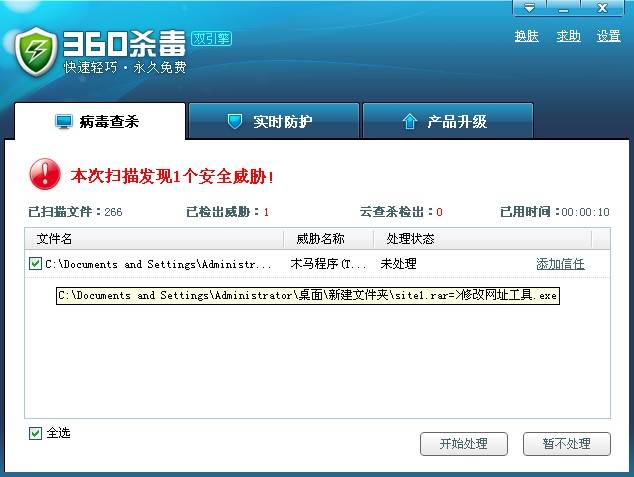Viewport: 634px width, 477px height.
Task: Uncheck the detected threat file checkbox
Action: (35, 264)
